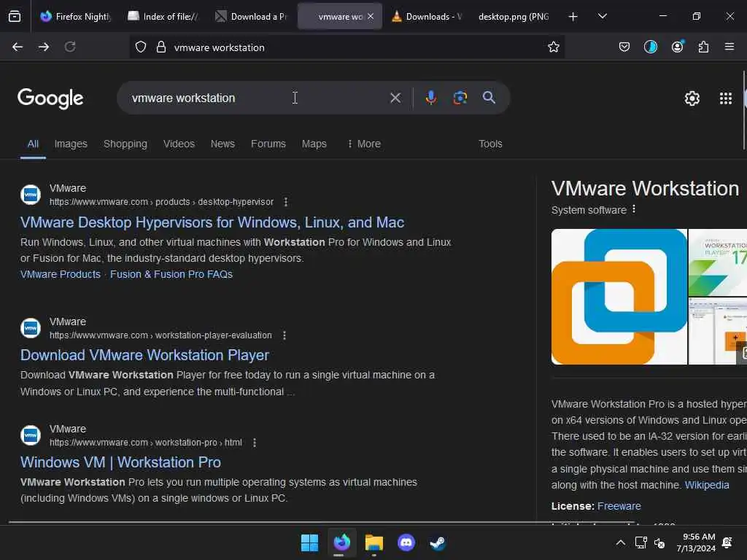This screenshot has height=560, width=747.
Task: Click the Firefox Nightly taskbar icon
Action: 341,542
